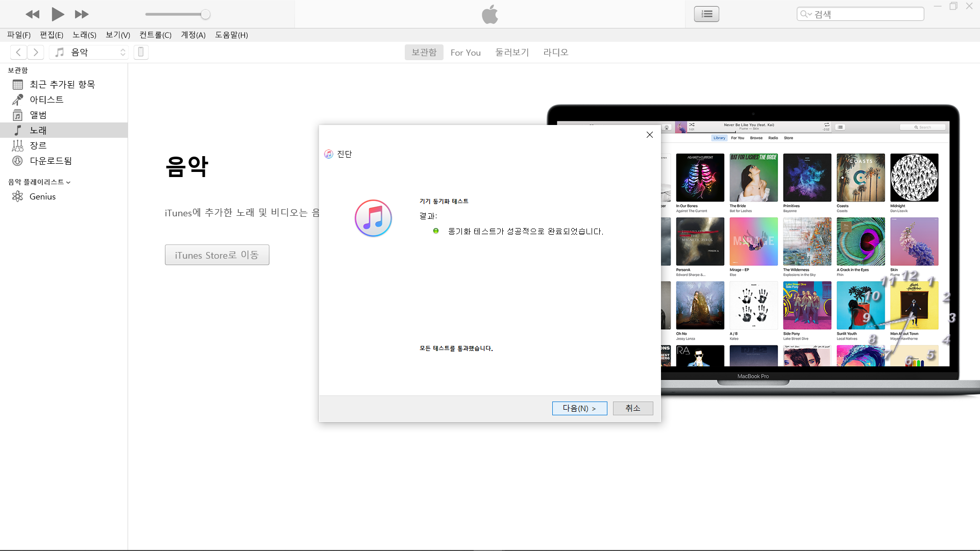Click 동기화 테스트가 성공적으로 완료되었습니다 text

(526, 231)
